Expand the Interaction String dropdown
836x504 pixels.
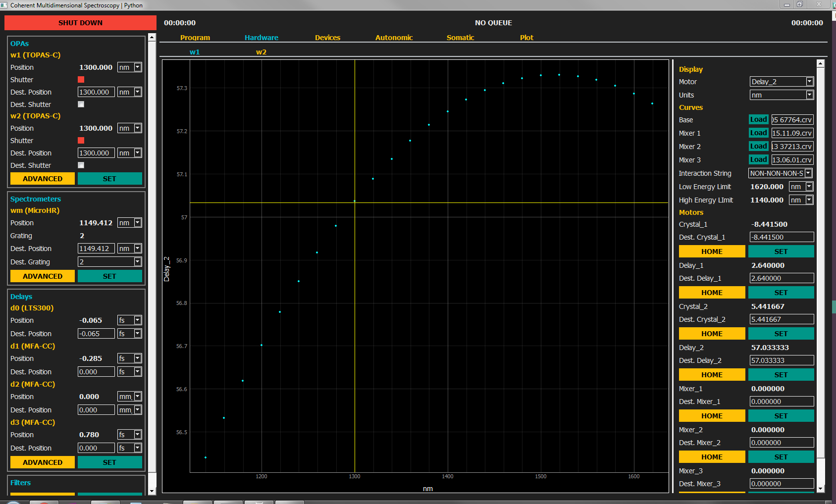tap(781, 173)
